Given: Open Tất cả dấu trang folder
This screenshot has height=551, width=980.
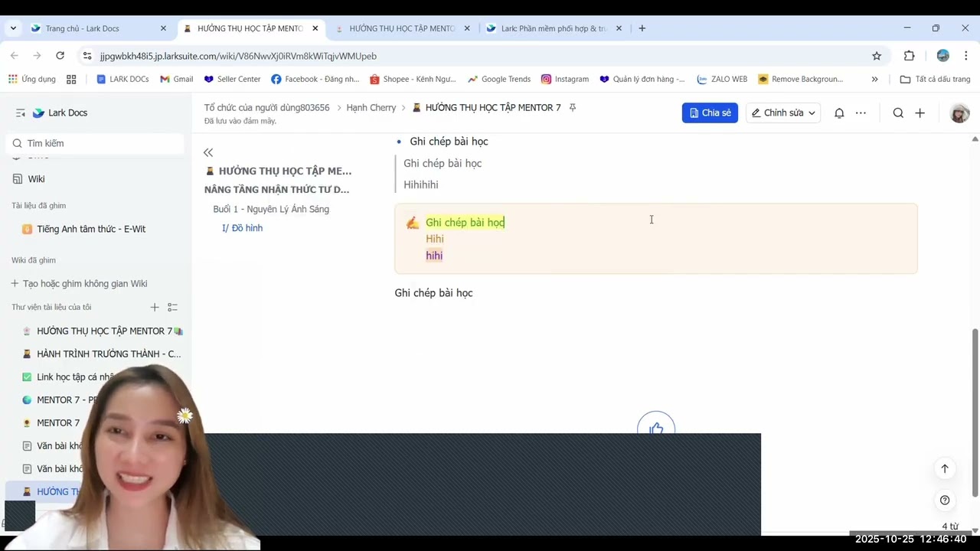Looking at the screenshot, I should pos(935,79).
